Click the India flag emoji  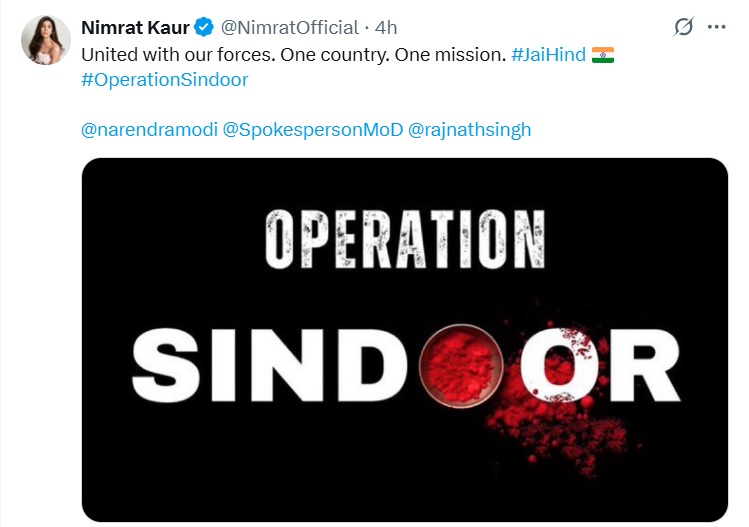(602, 54)
